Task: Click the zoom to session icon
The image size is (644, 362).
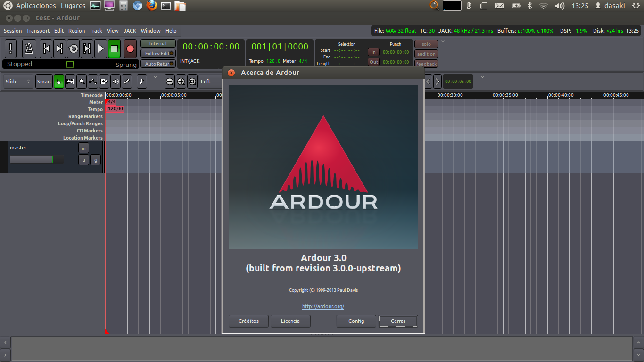Action: [192, 82]
